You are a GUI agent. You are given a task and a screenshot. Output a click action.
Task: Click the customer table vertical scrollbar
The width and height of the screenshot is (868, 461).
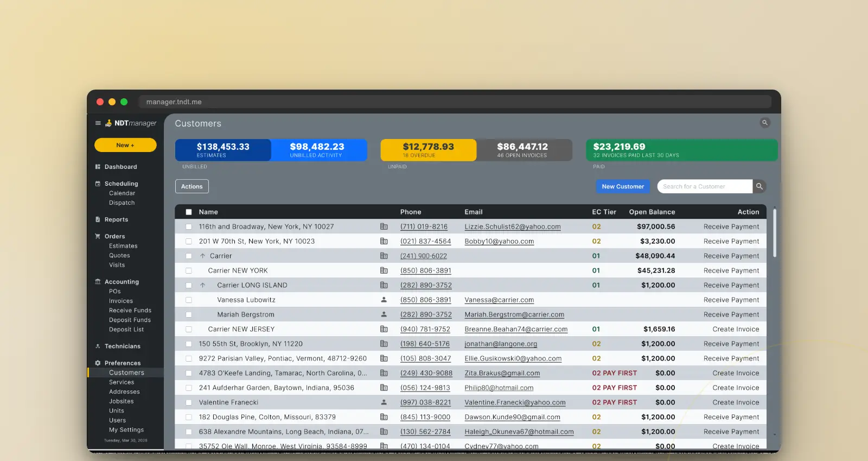(x=774, y=233)
